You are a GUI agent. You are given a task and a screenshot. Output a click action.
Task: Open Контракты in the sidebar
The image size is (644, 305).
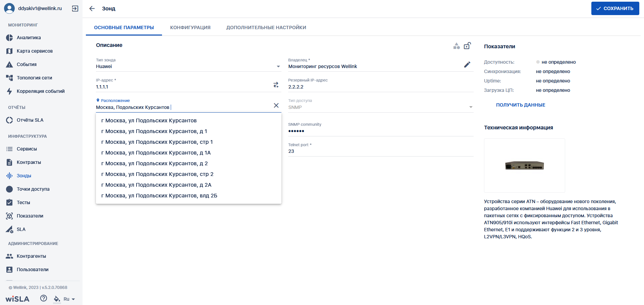(41, 162)
